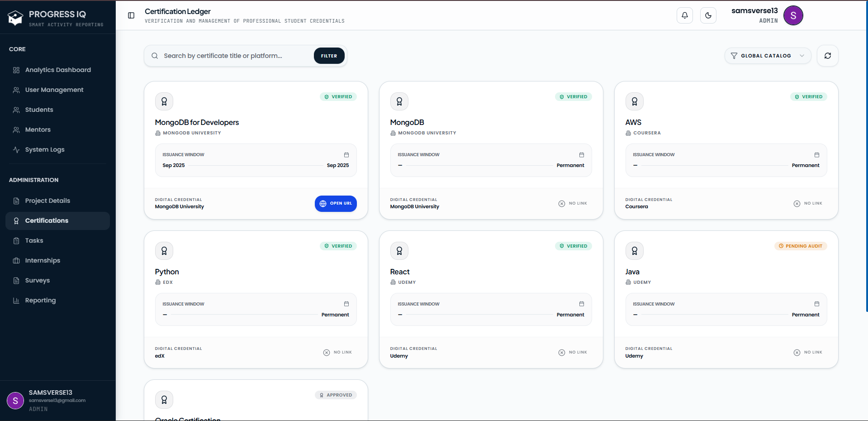Click the Certifications ribbon icon in sidebar
This screenshot has height=421, width=868.
[16, 221]
